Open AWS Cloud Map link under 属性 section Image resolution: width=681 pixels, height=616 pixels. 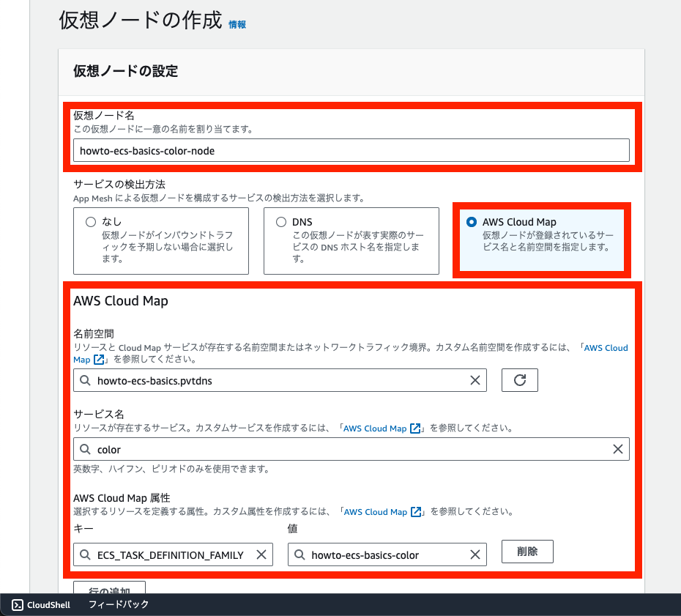[x=375, y=512]
